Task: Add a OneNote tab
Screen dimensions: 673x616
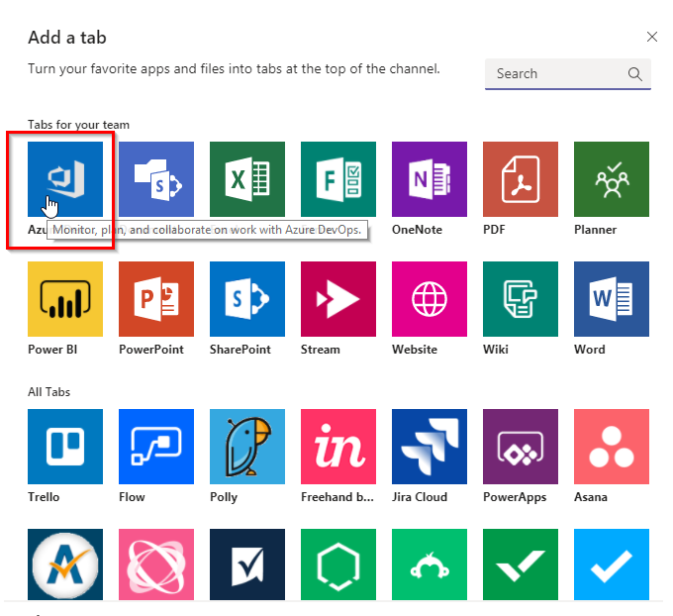Action: [430, 179]
